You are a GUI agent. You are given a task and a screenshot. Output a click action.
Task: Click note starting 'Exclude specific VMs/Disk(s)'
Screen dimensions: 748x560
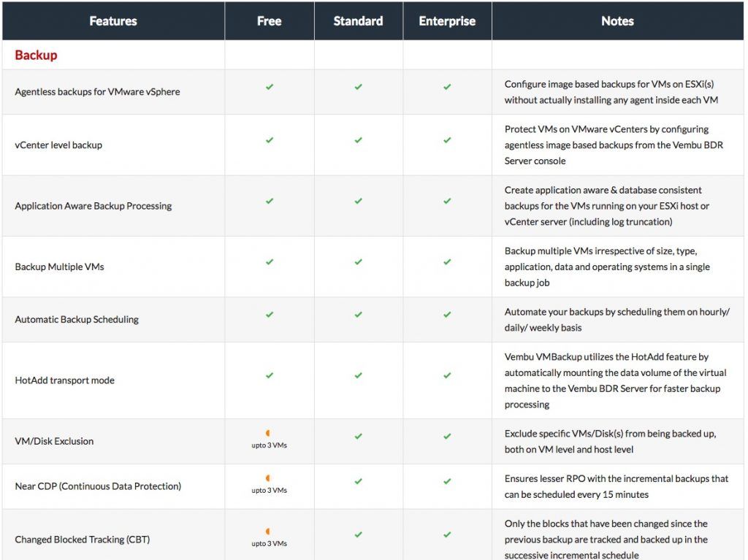610,441
